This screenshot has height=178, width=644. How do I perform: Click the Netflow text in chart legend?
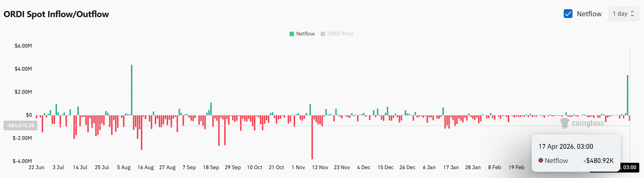coord(305,34)
